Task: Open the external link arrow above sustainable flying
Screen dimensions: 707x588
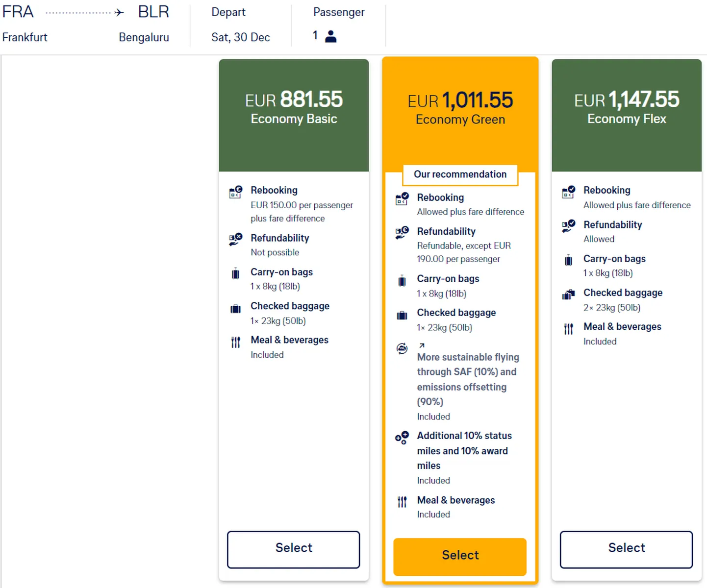Action: [x=422, y=345]
